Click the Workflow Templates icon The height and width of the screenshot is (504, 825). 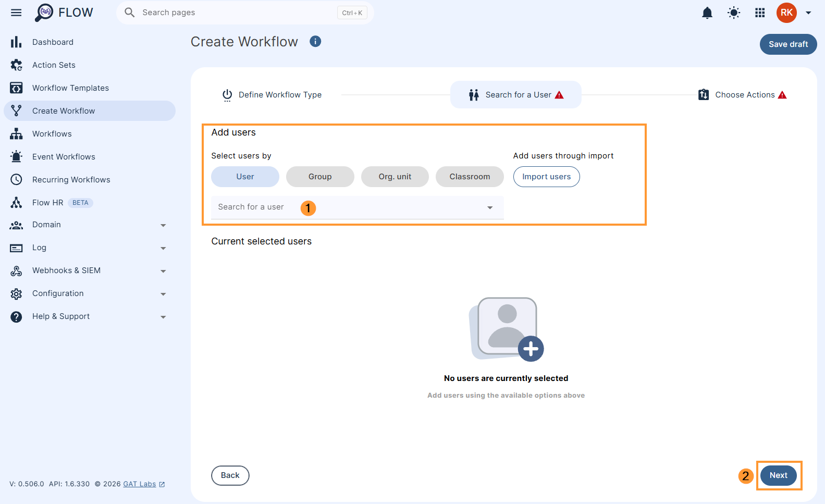[x=16, y=88]
